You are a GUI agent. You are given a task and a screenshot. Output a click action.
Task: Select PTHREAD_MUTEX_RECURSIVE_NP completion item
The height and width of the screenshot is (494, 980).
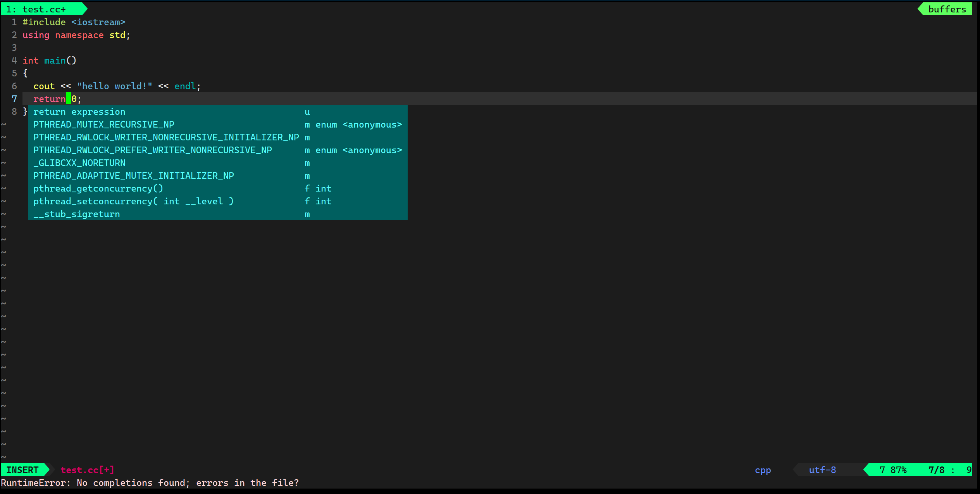(x=103, y=125)
